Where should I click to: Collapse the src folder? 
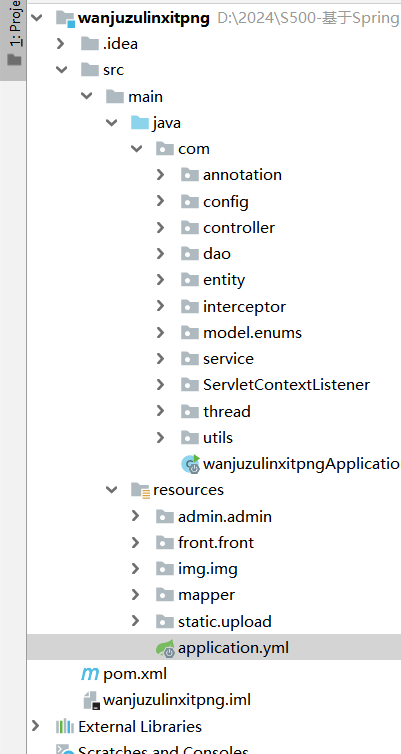[x=62, y=70]
